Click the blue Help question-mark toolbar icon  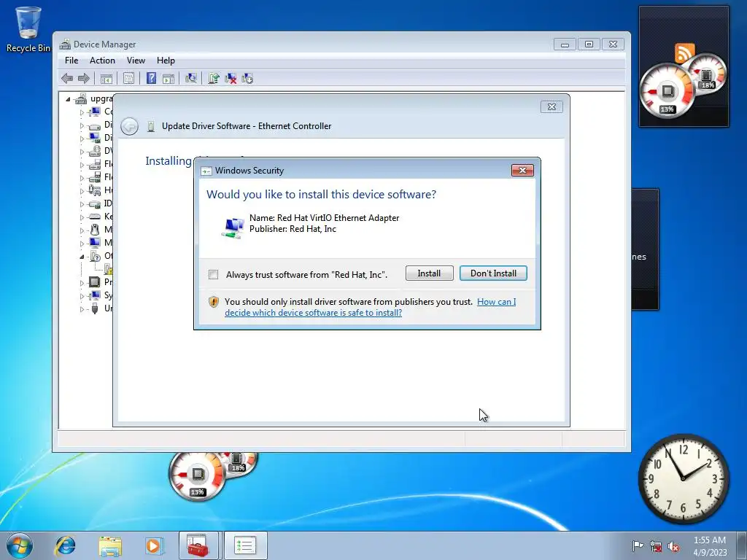(151, 78)
